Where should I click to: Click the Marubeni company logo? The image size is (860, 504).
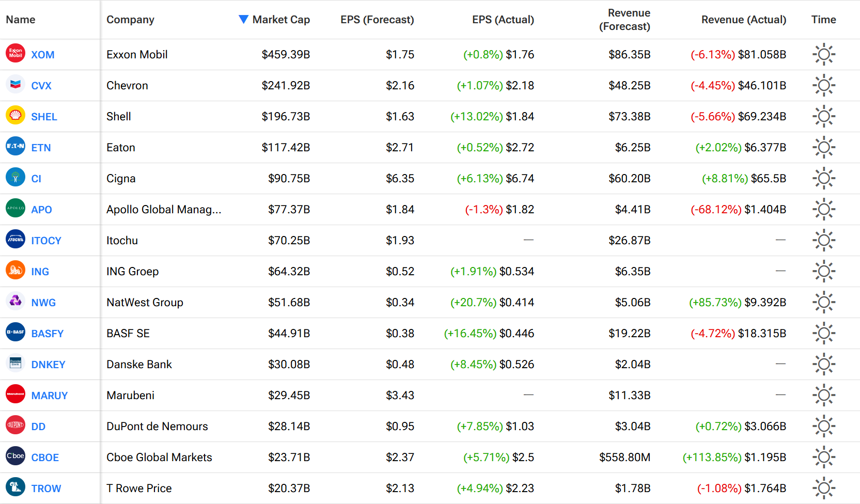coord(15,394)
